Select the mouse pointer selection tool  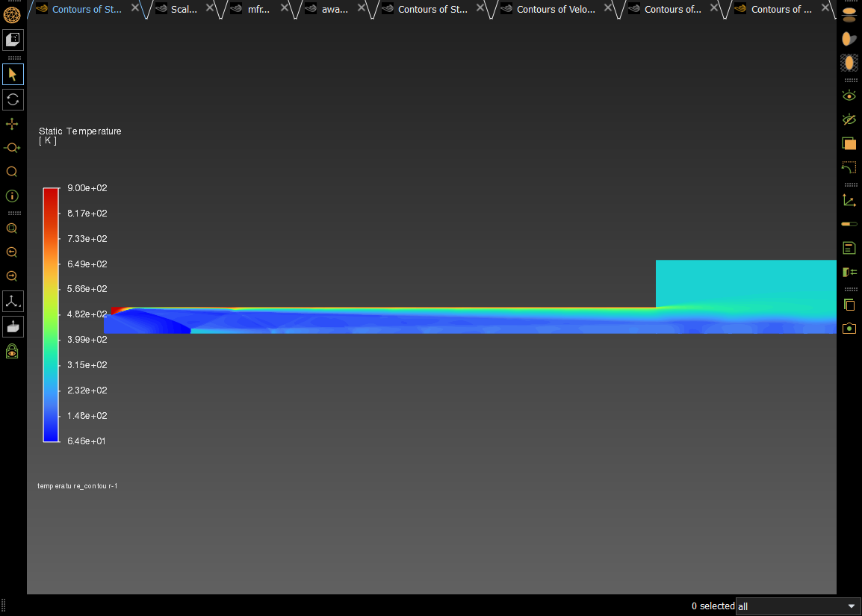pyautogui.click(x=13, y=74)
